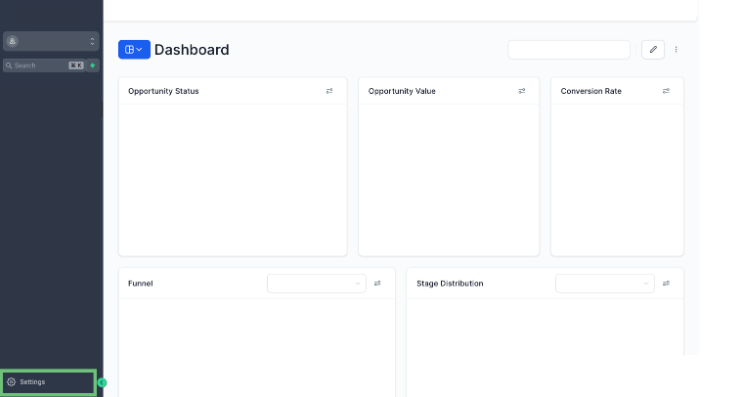Open Stage Distribution widget filter settings icon
Viewport: 743px width, 397px height.
[x=666, y=283]
